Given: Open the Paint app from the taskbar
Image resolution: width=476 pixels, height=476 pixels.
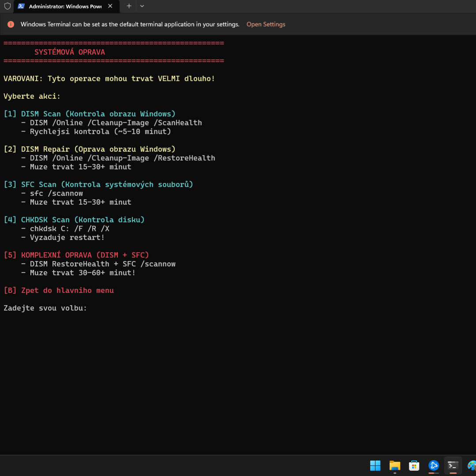Looking at the screenshot, I should tap(471, 465).
